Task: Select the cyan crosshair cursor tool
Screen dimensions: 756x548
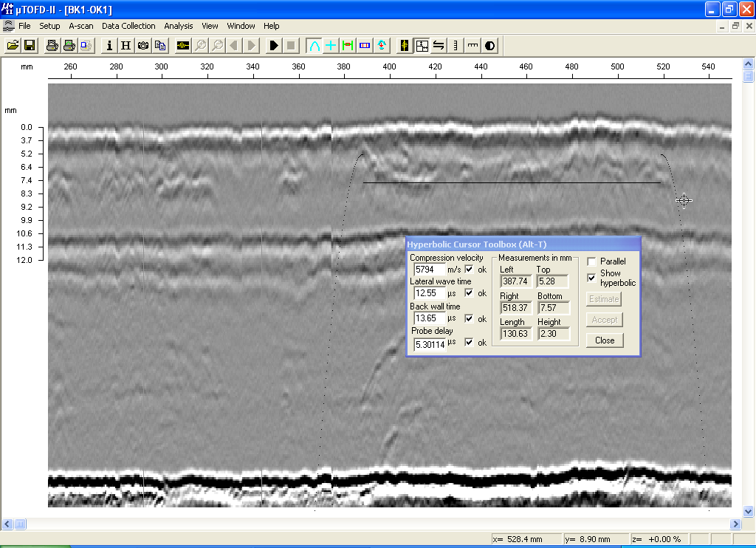Action: (331, 45)
